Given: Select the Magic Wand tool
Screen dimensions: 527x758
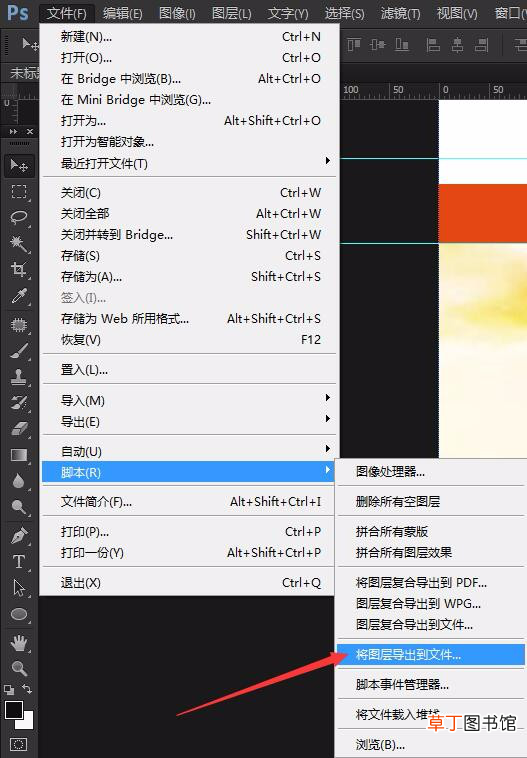Looking at the screenshot, I should click(x=19, y=244).
